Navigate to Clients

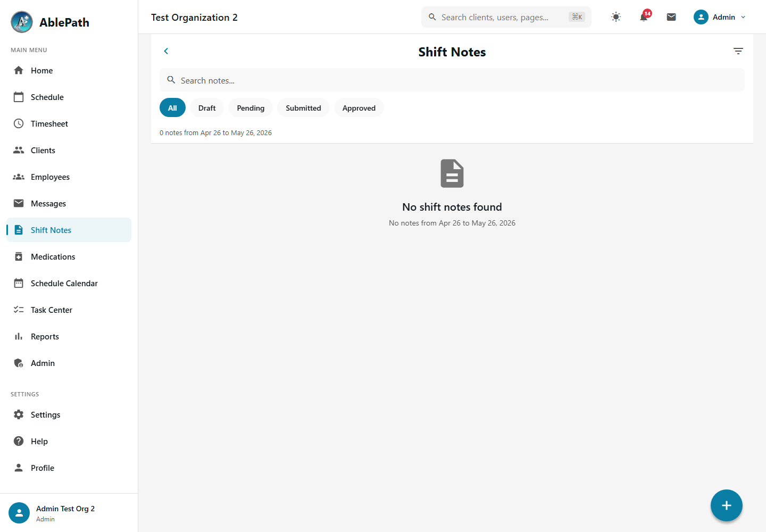69,150
